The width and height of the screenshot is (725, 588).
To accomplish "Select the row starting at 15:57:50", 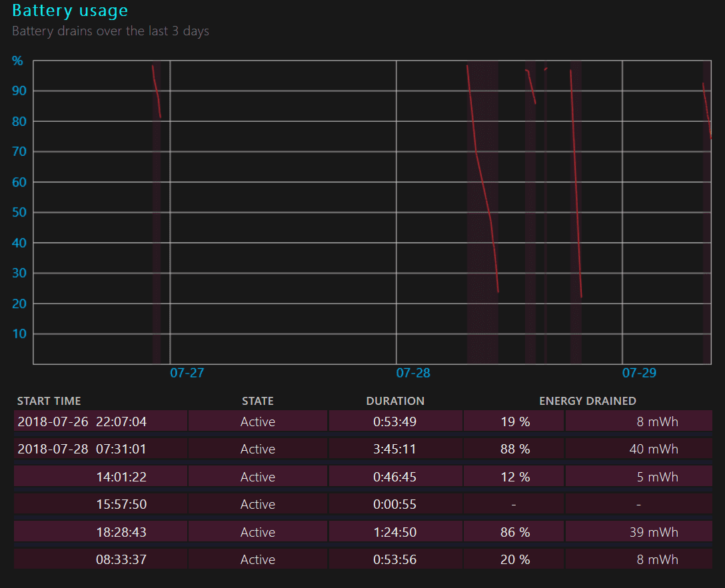I will [x=121, y=505].
